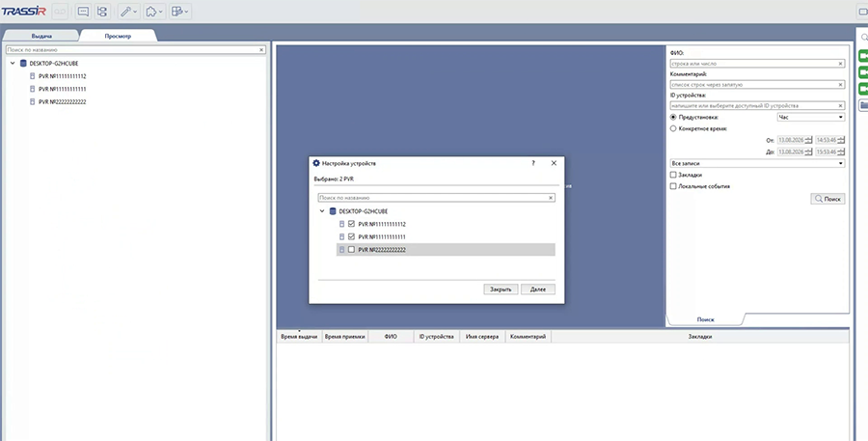Click the От time spinner 14:53:46
The width and height of the screenshot is (868, 441).
coord(829,140)
